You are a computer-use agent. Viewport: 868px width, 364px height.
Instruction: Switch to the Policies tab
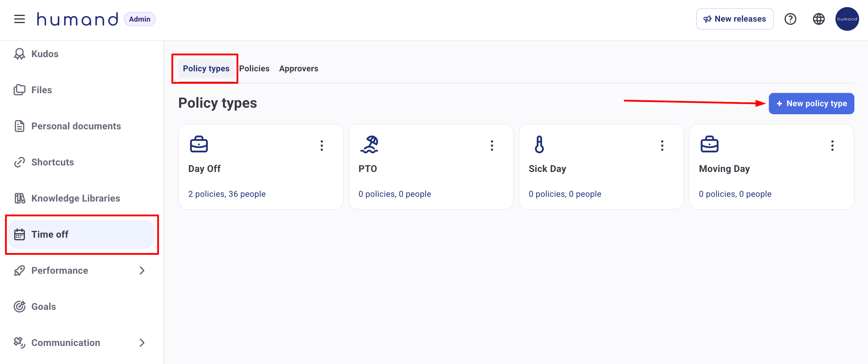[x=254, y=69]
